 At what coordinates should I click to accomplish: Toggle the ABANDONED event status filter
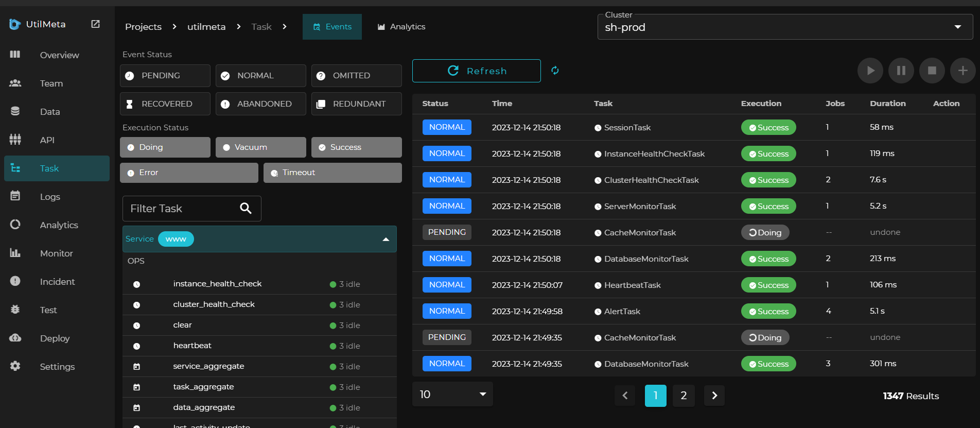click(x=261, y=104)
